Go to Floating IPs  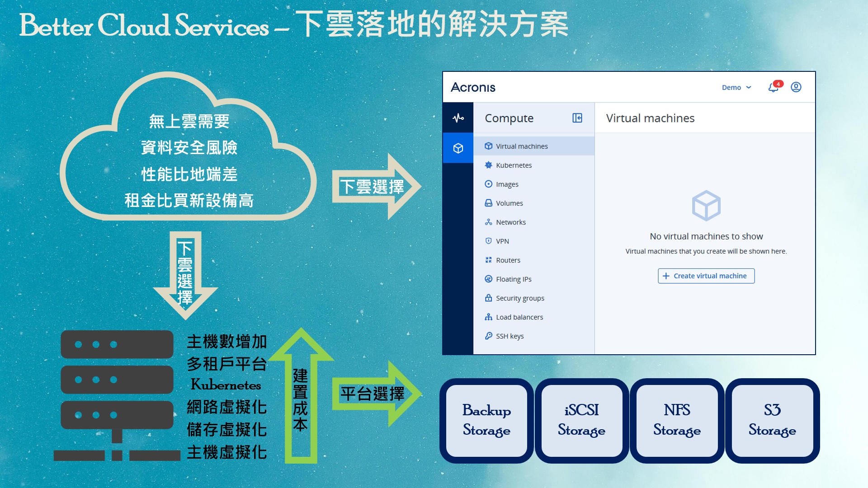(x=534, y=279)
